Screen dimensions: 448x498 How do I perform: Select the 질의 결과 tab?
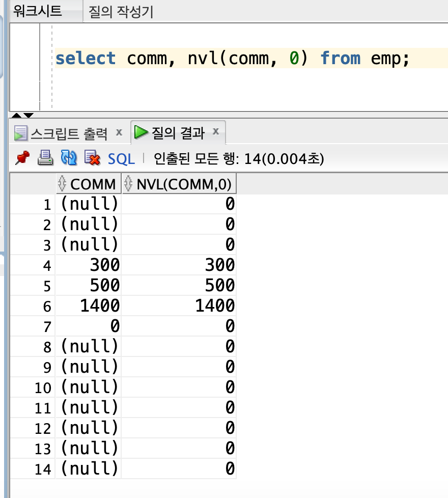[x=178, y=133]
